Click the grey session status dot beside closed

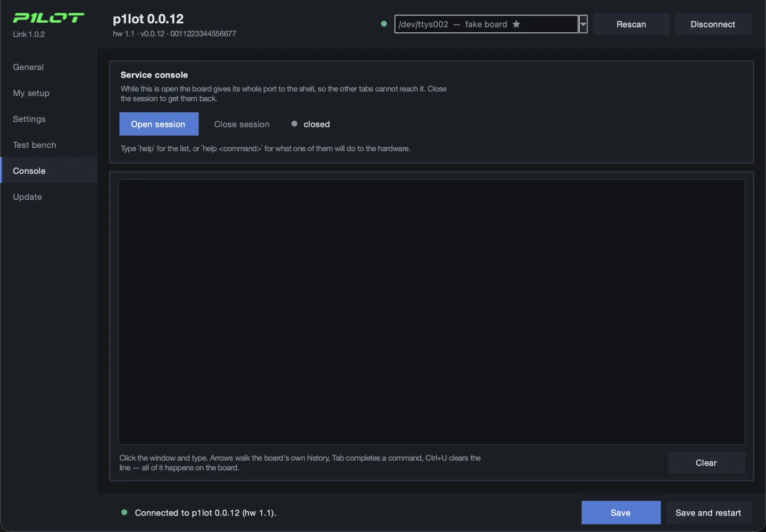click(x=294, y=124)
